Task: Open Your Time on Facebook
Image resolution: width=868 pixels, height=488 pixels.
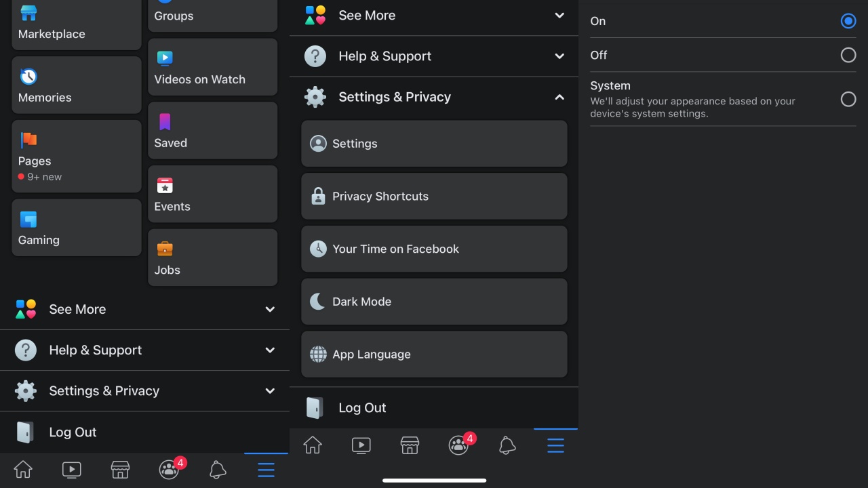Action: (x=434, y=249)
